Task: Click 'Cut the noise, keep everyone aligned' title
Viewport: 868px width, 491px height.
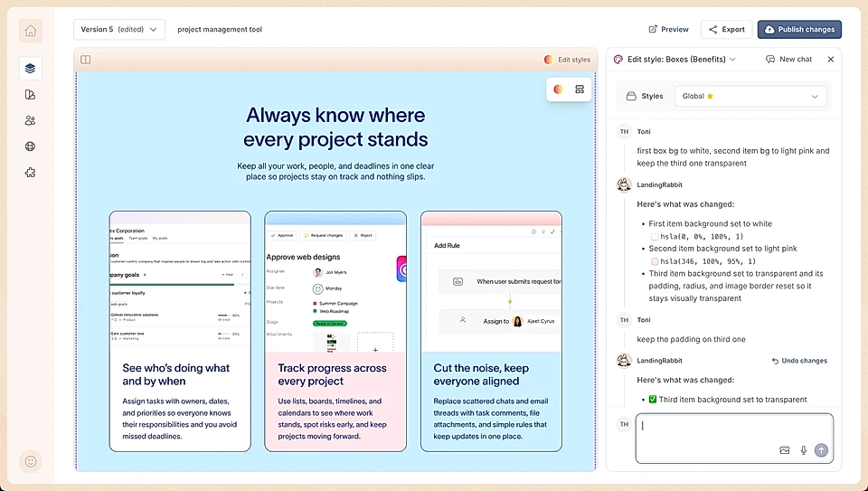Action: click(x=481, y=374)
